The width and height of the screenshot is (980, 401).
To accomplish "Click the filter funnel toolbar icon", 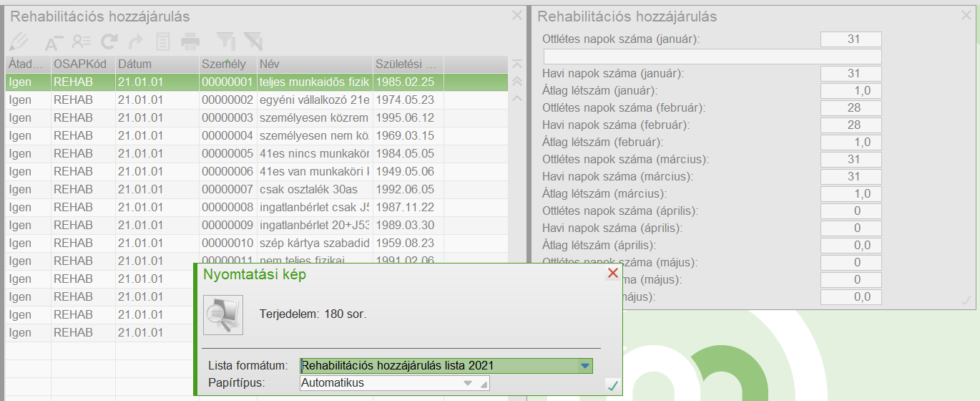I will (225, 41).
